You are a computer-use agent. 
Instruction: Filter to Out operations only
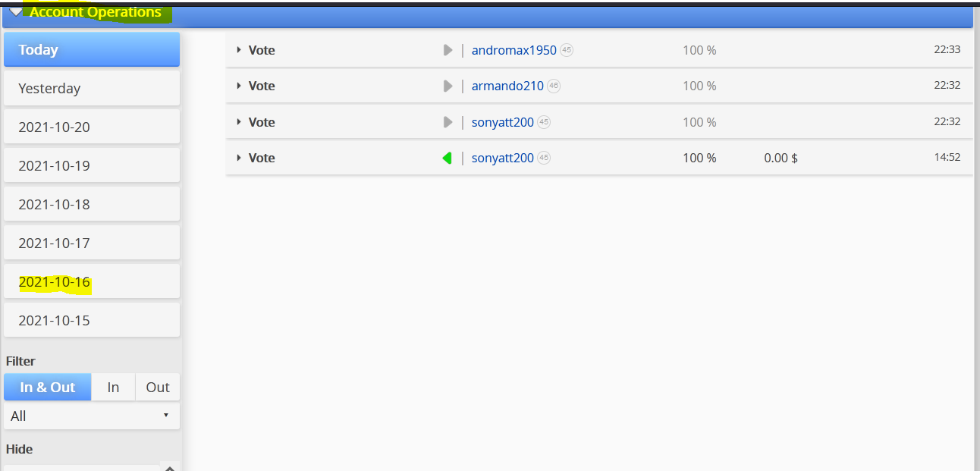[x=158, y=387]
